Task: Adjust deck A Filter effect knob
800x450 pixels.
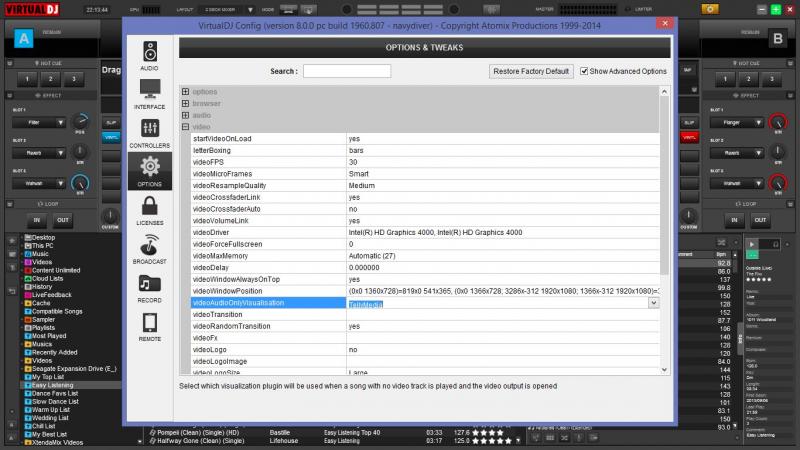Action: coord(80,122)
